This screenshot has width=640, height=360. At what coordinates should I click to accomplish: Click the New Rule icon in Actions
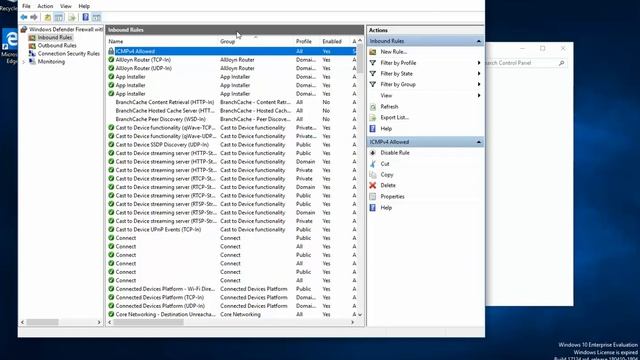pyautogui.click(x=373, y=52)
